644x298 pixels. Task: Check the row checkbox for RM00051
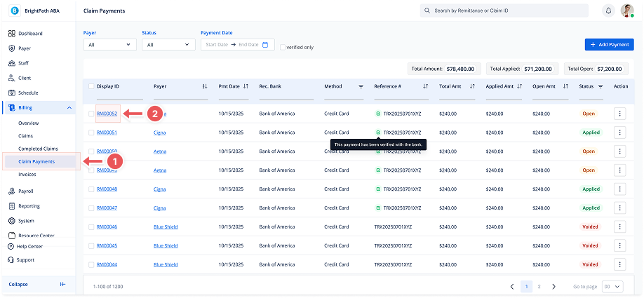pyautogui.click(x=91, y=133)
